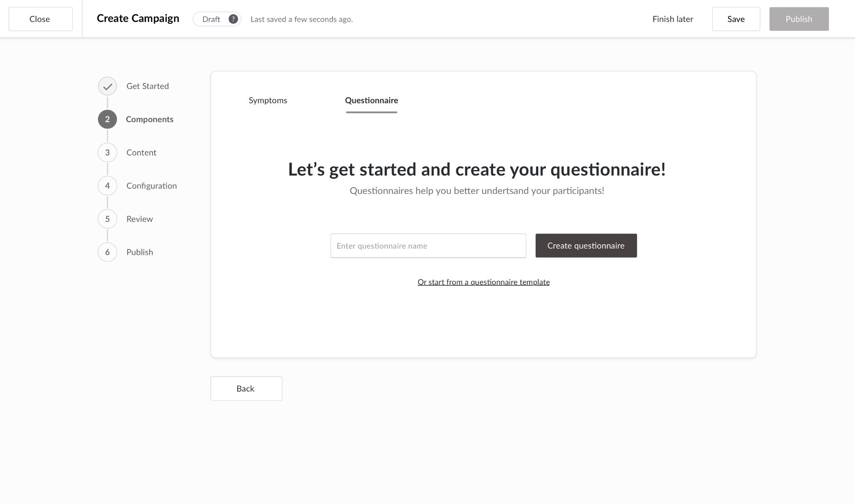Screen dimensions: 855x504
Task: Select step 3 Content circle
Action: click(107, 152)
